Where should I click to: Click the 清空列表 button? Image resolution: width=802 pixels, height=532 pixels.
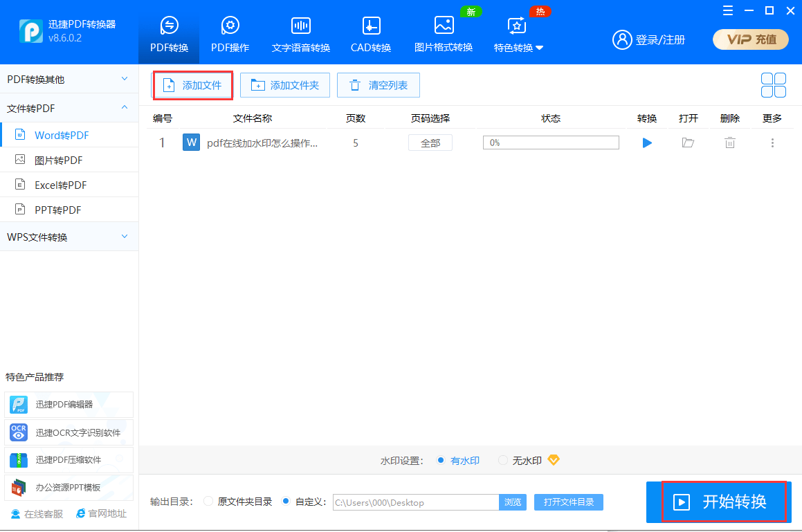tap(379, 85)
